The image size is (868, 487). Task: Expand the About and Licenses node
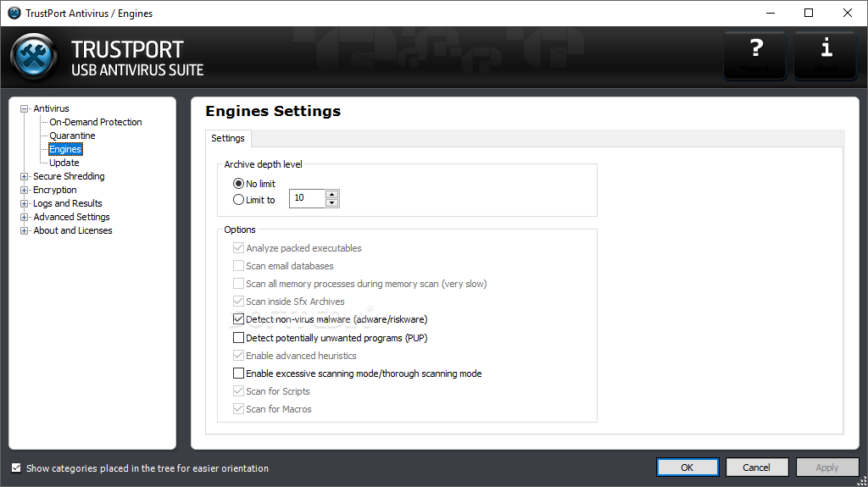pyautogui.click(x=25, y=230)
